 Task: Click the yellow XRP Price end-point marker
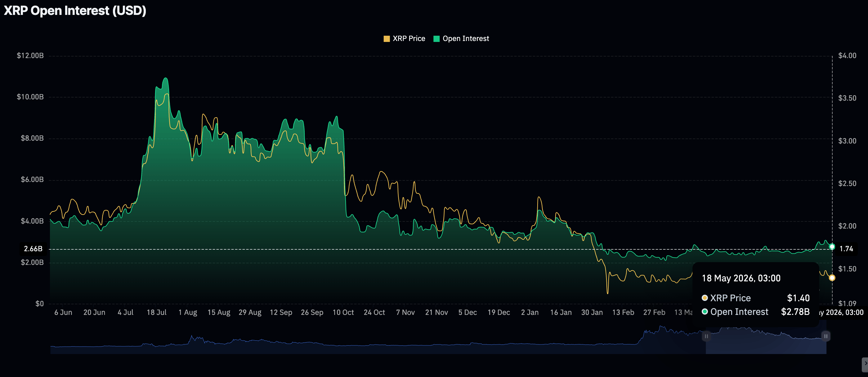click(x=832, y=278)
